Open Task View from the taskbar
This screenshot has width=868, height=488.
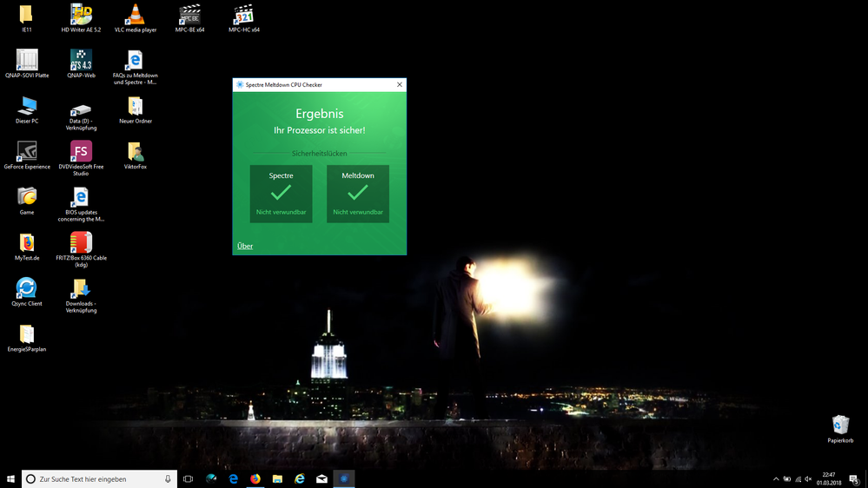tap(189, 478)
